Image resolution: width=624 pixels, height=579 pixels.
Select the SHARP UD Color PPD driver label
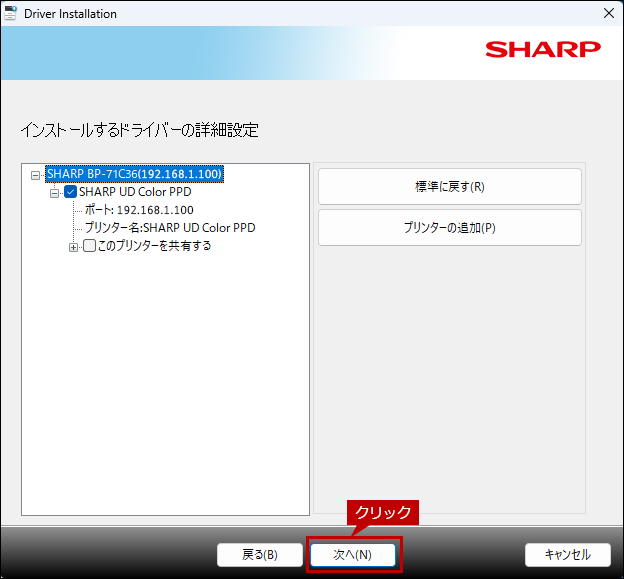(x=135, y=192)
